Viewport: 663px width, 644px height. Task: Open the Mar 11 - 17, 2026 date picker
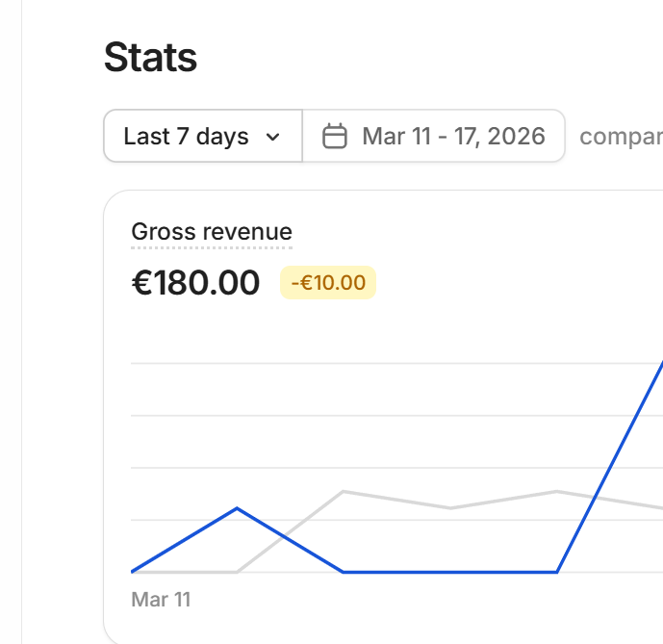pyautogui.click(x=434, y=136)
